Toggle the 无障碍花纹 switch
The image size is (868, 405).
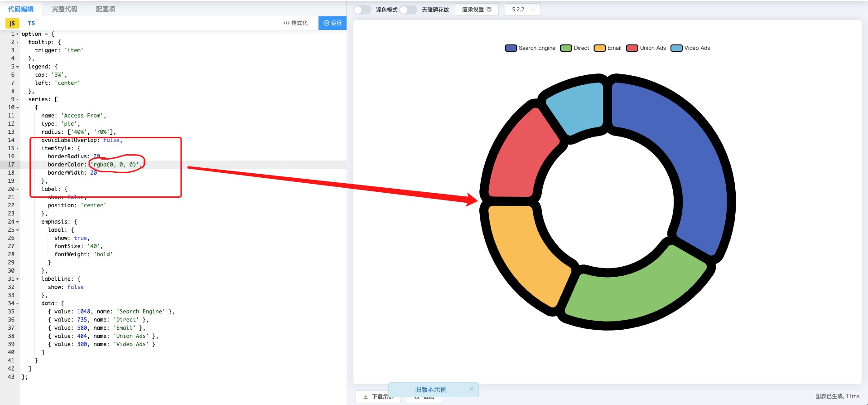[408, 10]
